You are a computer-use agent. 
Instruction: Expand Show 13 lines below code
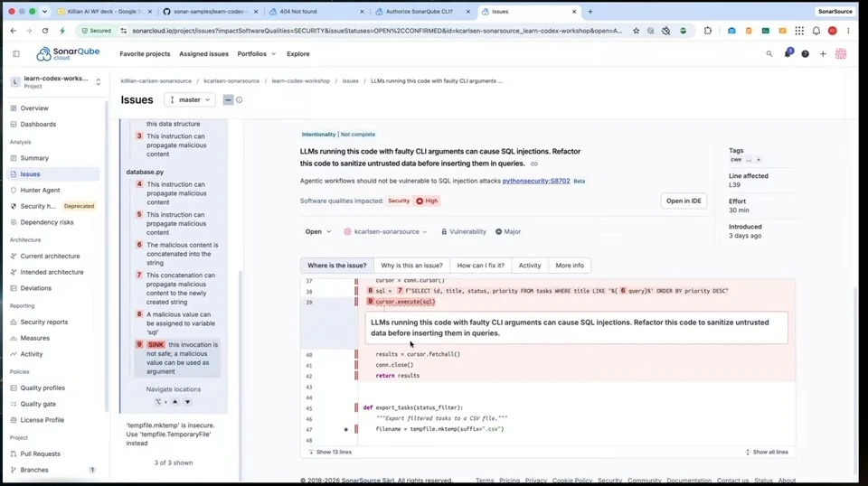coord(330,453)
